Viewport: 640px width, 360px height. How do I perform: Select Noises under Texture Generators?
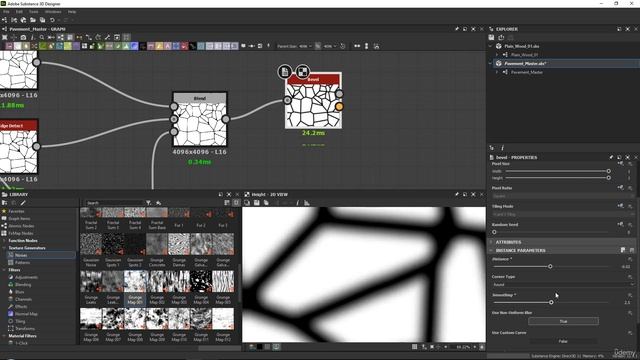21,256
